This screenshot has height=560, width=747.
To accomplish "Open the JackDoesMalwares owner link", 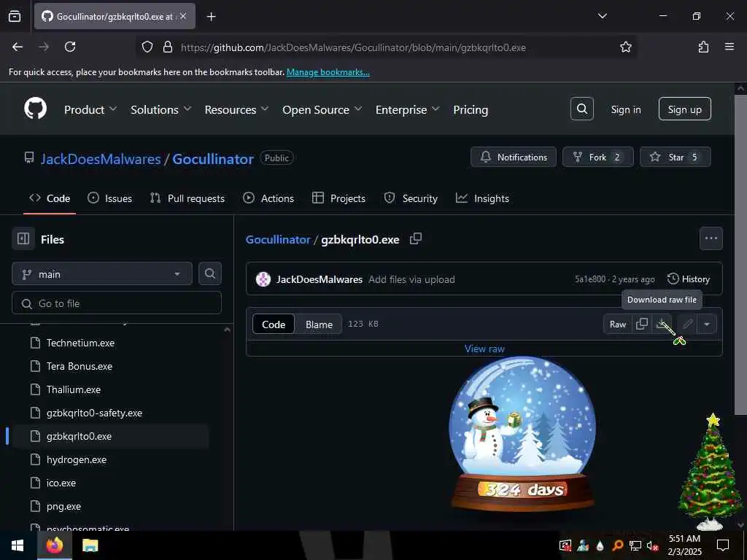I will [x=101, y=158].
